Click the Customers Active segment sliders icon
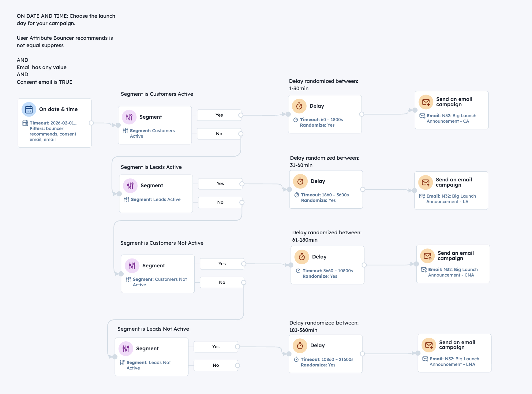 [129, 117]
